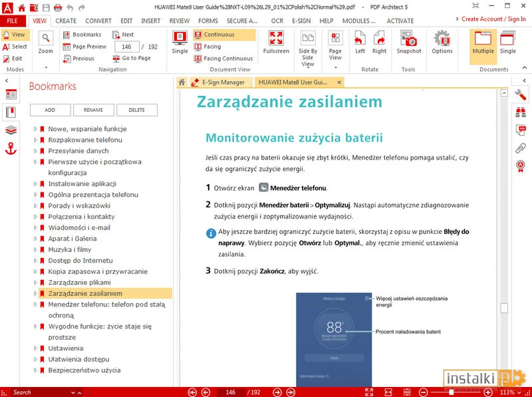Adjust the zoom slider in status bar
Image resolution: width=532 pixels, height=397 pixels.
[x=452, y=392]
